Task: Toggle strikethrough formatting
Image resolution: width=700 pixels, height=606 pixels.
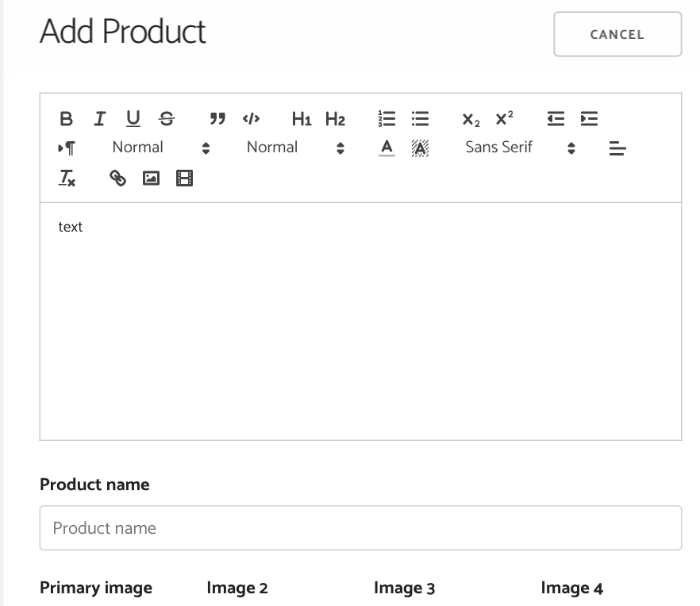Action: (x=167, y=119)
